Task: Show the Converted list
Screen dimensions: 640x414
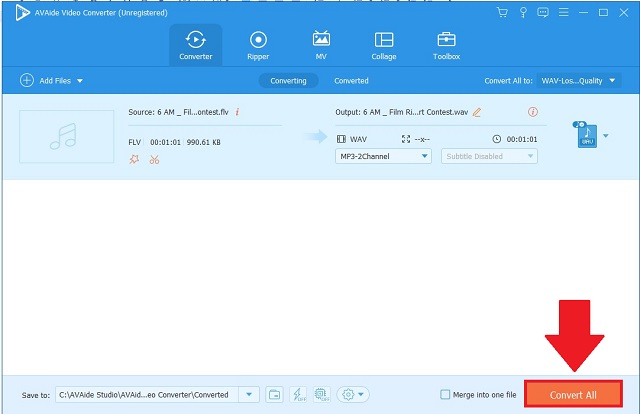Action: 351,81
